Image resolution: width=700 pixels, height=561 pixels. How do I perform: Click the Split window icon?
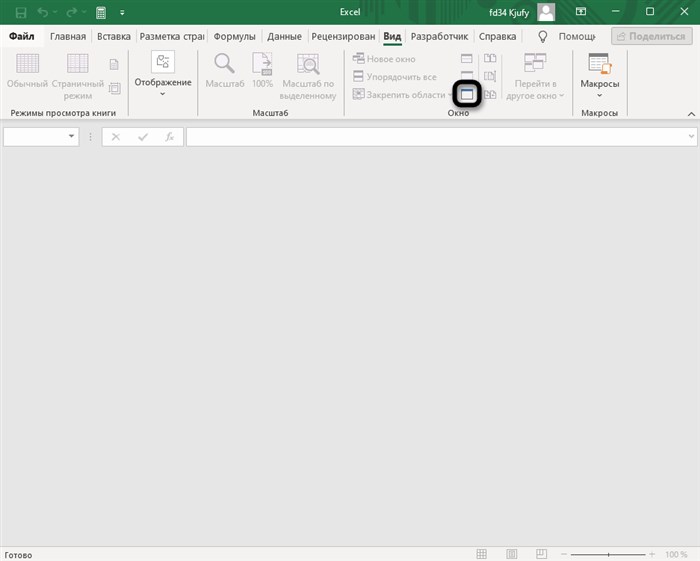click(x=467, y=58)
